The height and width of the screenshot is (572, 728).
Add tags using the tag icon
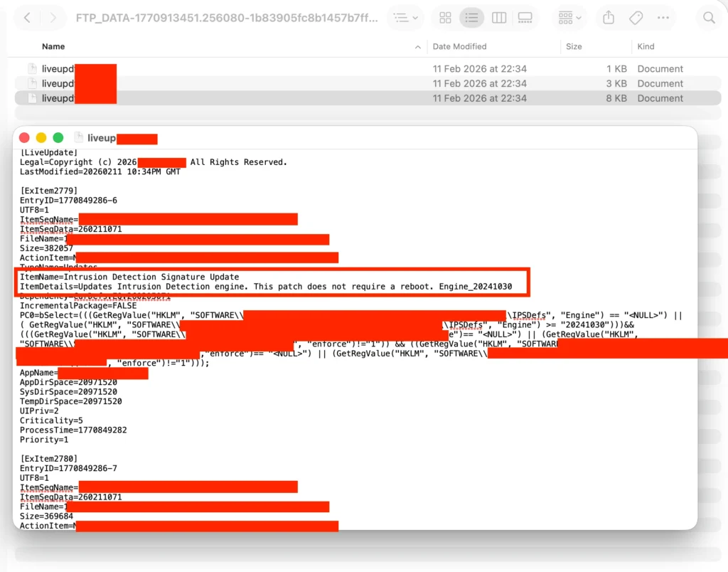pyautogui.click(x=636, y=17)
